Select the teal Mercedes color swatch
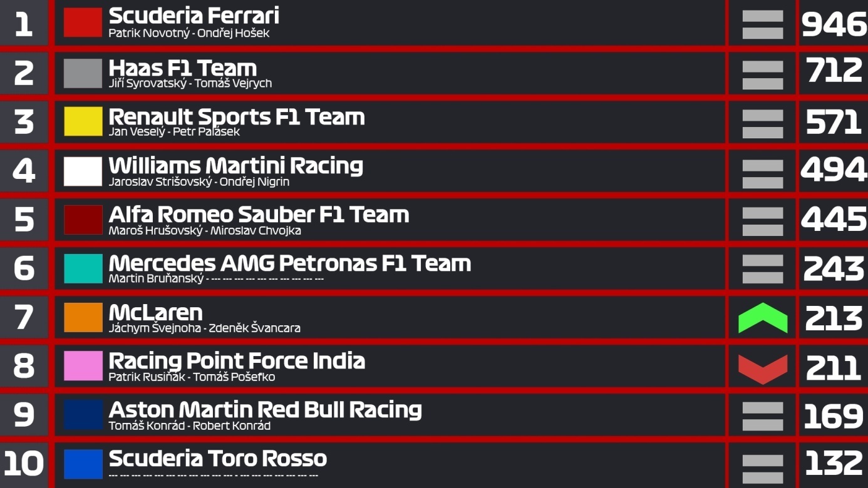This screenshot has height=488, width=868. click(83, 268)
